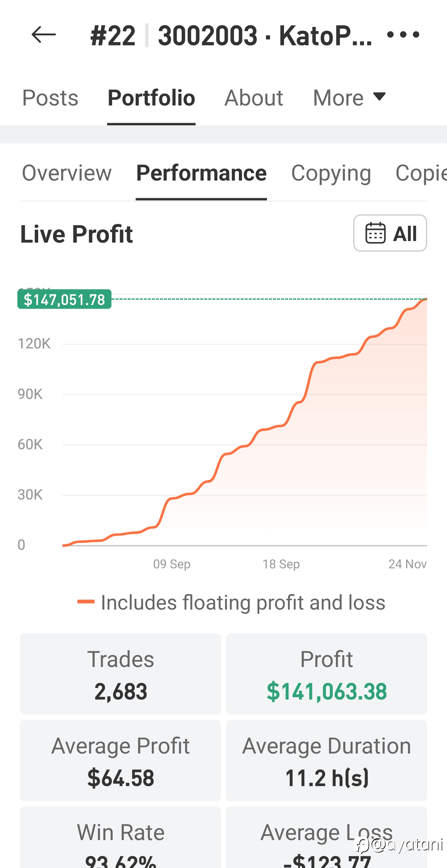
Task: Open the All date range selector
Action: (390, 233)
